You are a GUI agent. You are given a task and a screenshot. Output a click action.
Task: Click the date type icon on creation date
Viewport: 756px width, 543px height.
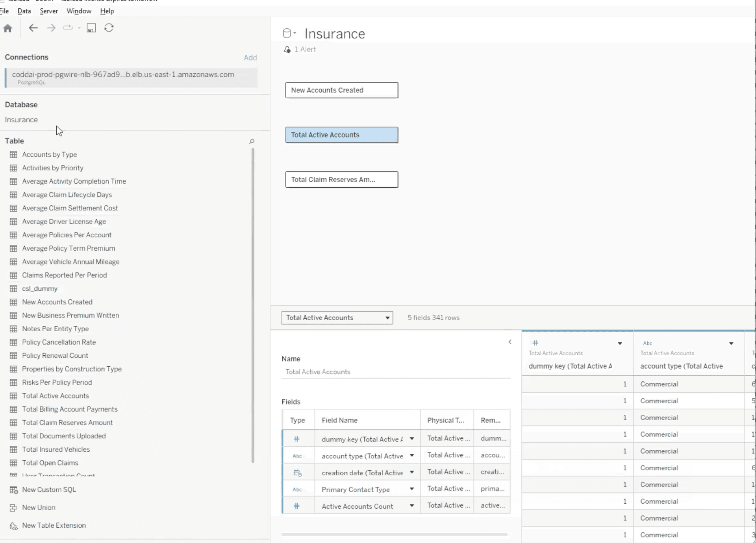[296, 472]
